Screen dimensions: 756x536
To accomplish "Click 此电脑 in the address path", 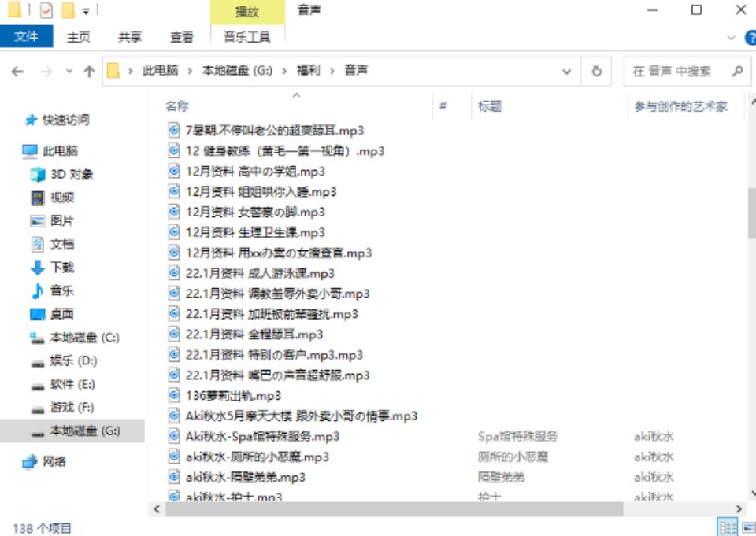I will click(x=160, y=70).
